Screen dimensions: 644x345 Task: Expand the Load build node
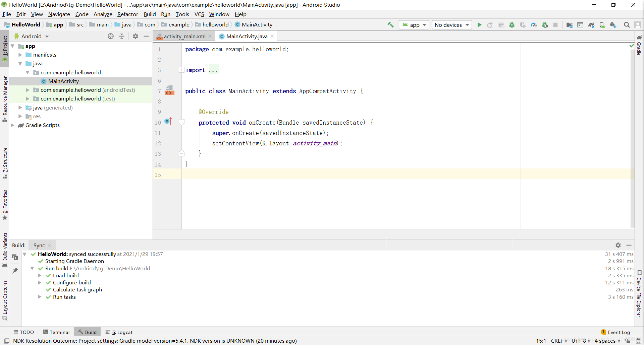(x=40, y=276)
